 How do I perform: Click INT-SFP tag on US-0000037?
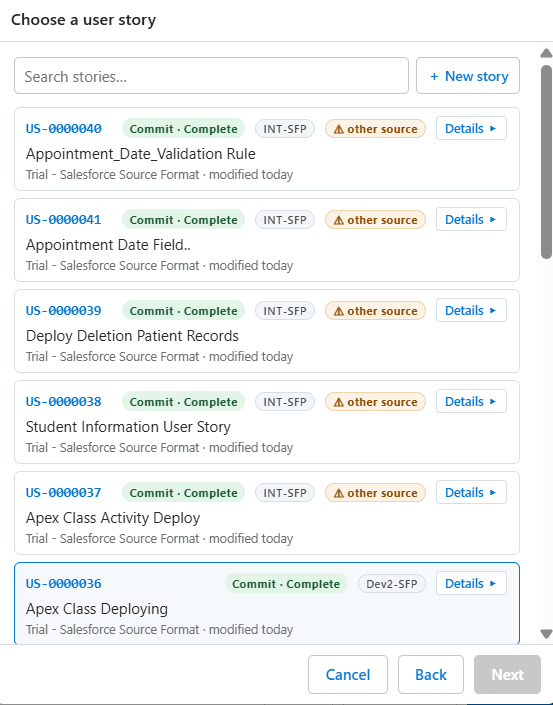pos(285,493)
